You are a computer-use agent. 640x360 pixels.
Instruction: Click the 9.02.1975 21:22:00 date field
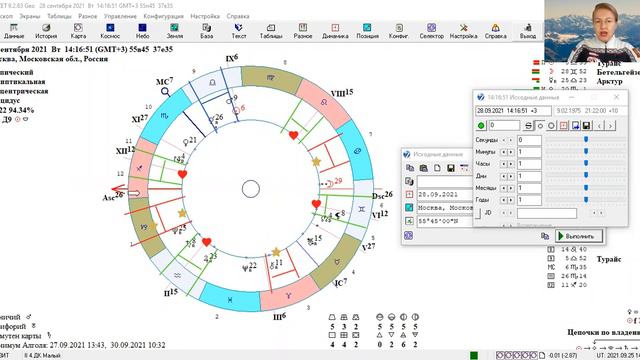click(590, 111)
